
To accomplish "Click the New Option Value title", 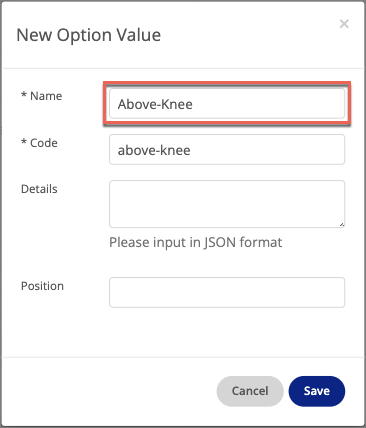I will coord(89,35).
